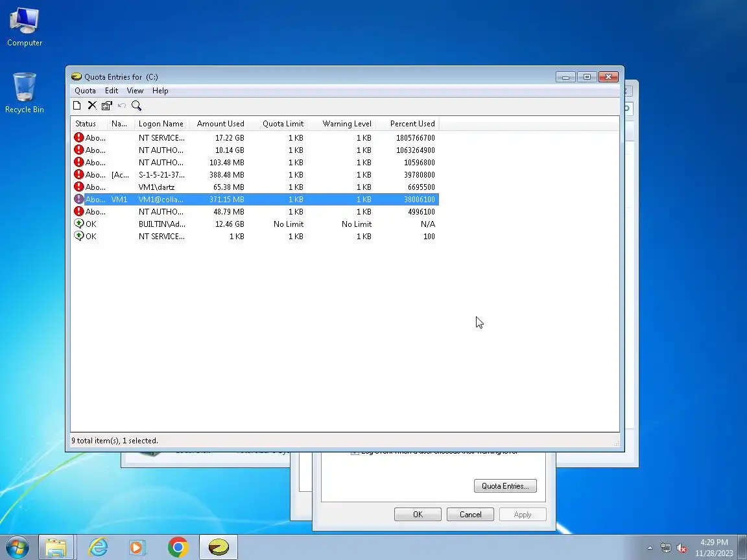Screen dimensions: 747x560
Task: Click the status icon of the selected VM1@colla row
Action: 79,199
